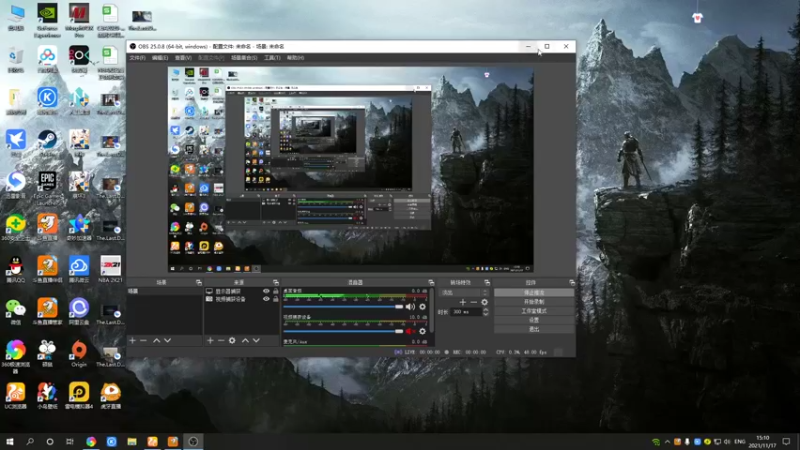The width and height of the screenshot is (800, 450).
Task: Adjust 视频捕获设备 volume slider
Action: [x=343, y=331]
